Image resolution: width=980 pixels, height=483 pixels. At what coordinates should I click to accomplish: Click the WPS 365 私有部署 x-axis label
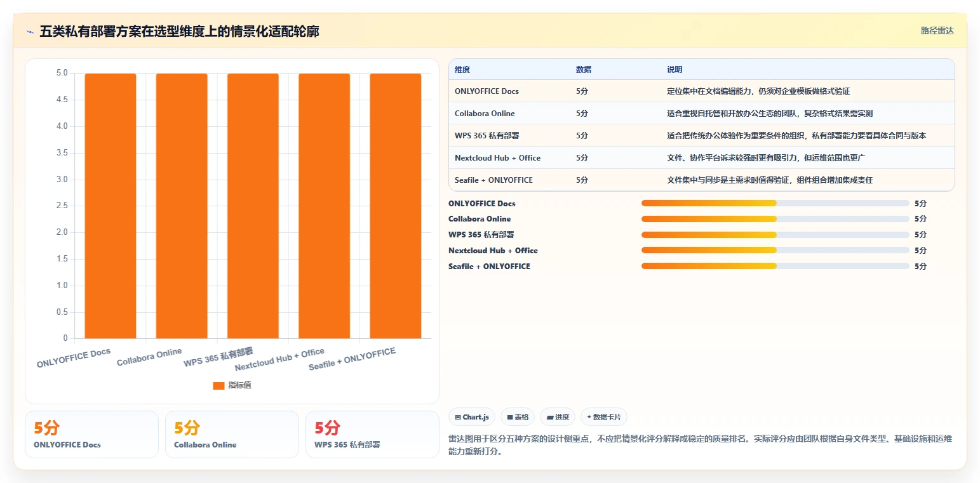[x=218, y=357]
